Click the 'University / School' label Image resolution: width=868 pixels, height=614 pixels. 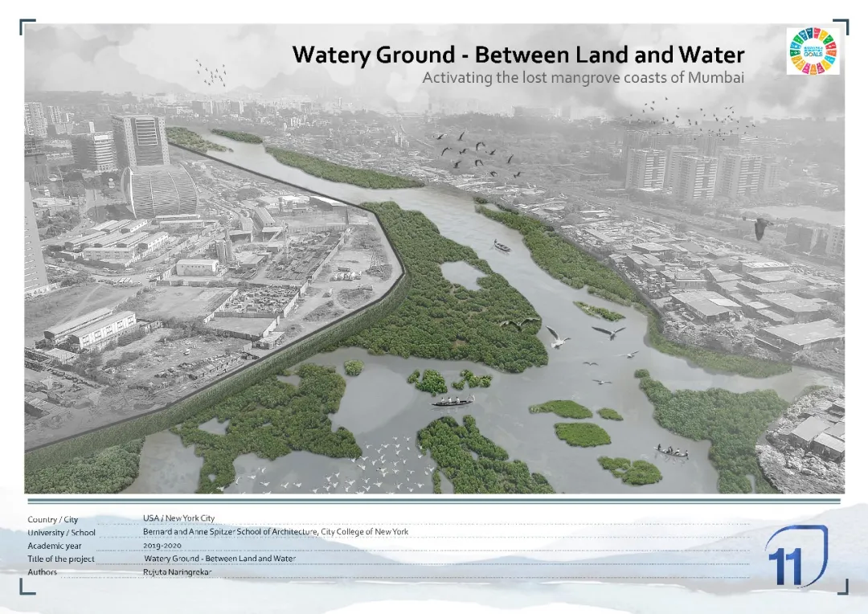61,532
